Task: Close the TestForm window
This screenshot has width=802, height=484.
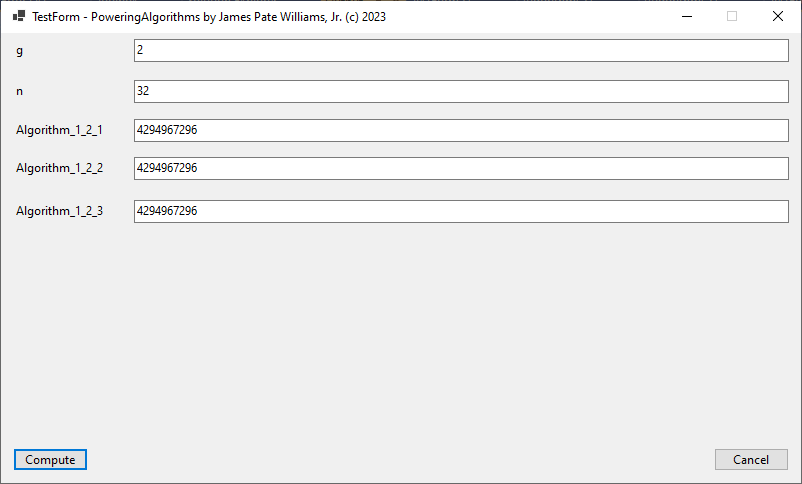Action: click(x=778, y=16)
